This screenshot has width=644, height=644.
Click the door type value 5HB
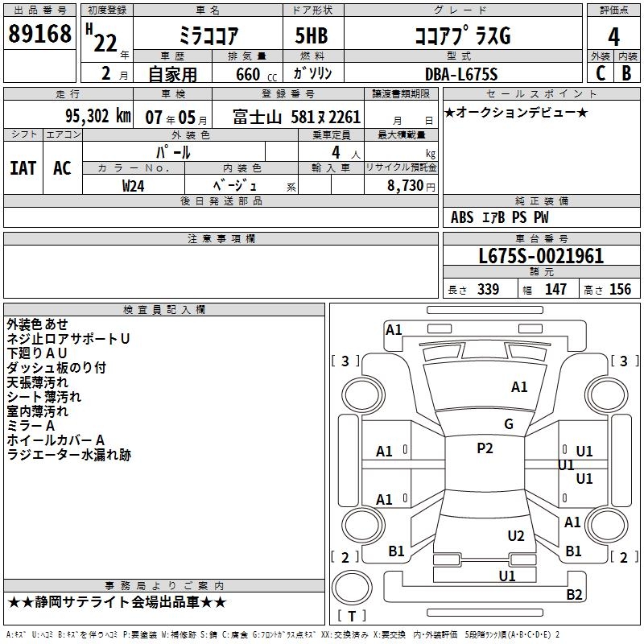tap(312, 35)
